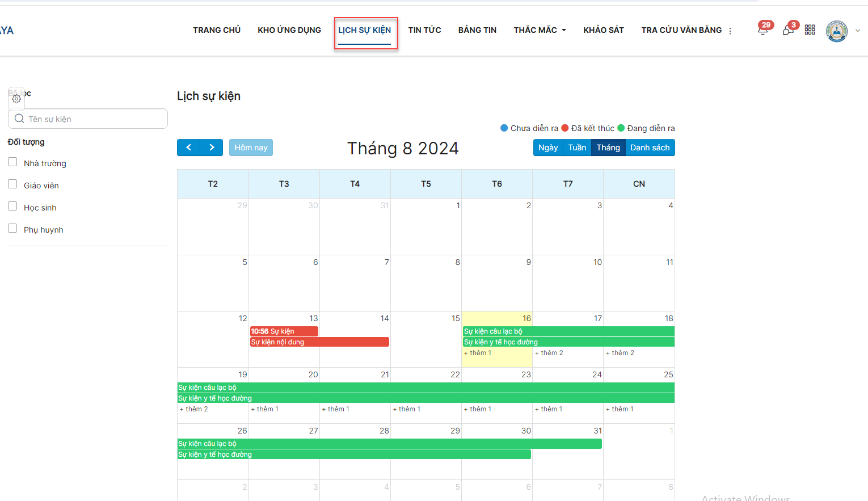Click the user profile avatar
The height and width of the screenshot is (501, 868).
[836, 31]
